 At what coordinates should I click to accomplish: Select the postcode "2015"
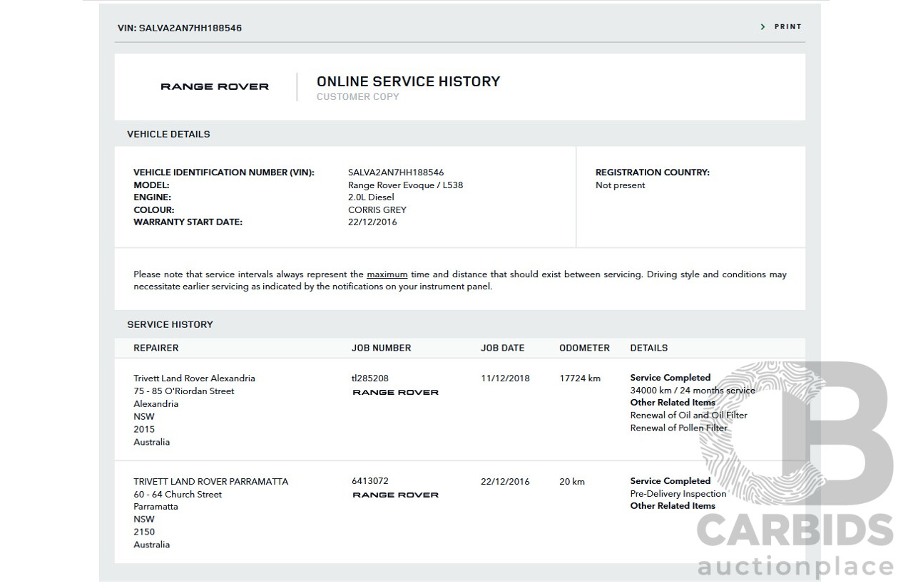coord(144,430)
